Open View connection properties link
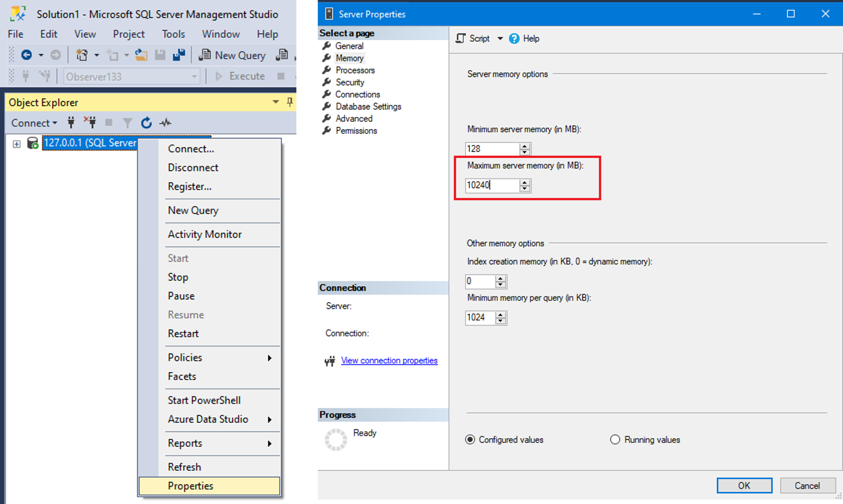The height and width of the screenshot is (504, 843). (x=389, y=361)
